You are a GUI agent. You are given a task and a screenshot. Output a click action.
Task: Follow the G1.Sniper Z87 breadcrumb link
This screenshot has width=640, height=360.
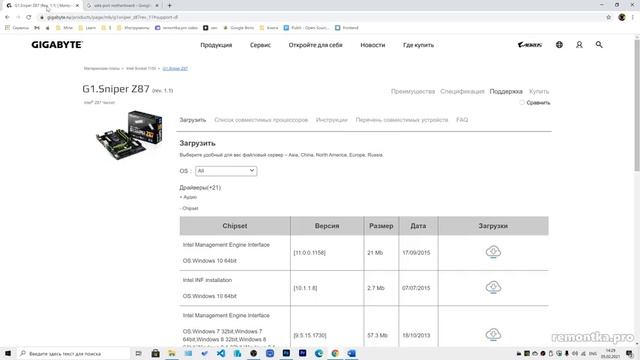coord(175,69)
